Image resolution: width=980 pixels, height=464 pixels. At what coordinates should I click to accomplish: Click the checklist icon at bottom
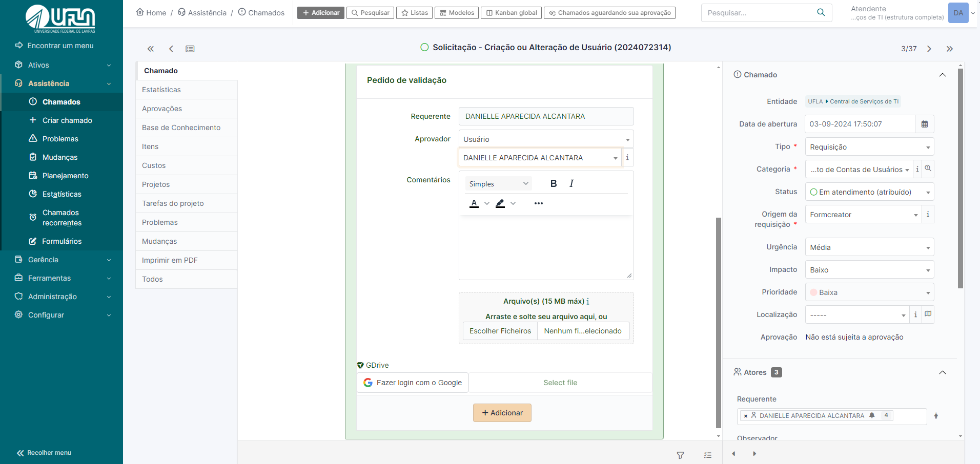coord(708,455)
